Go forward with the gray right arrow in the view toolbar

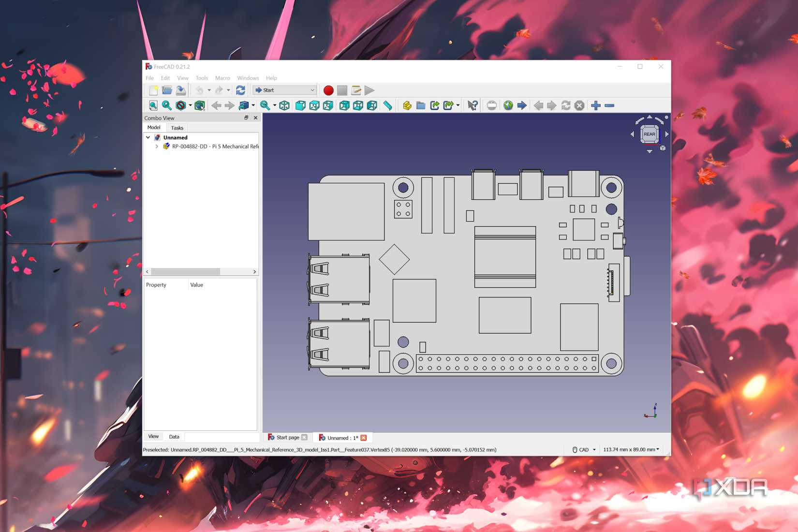click(x=230, y=105)
